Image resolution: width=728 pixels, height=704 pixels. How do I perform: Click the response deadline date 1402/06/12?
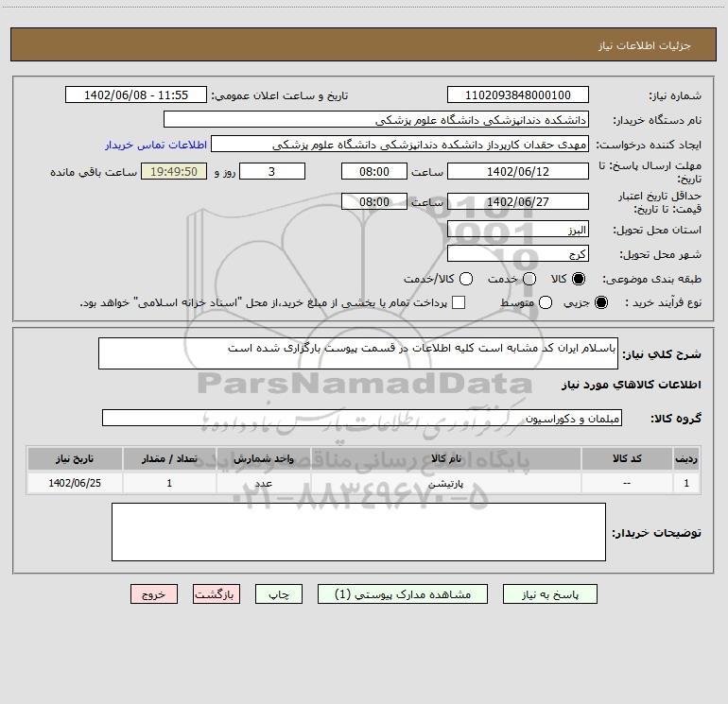point(518,171)
